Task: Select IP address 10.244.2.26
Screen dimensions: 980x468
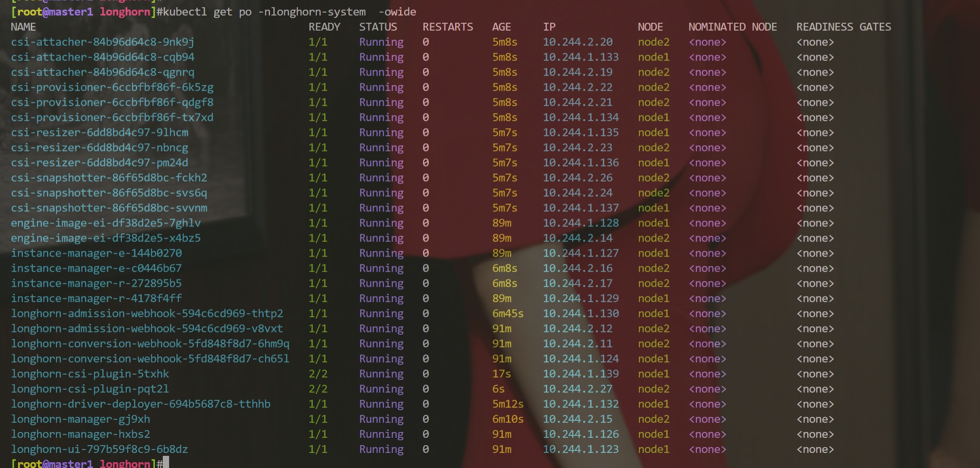Action: click(578, 178)
